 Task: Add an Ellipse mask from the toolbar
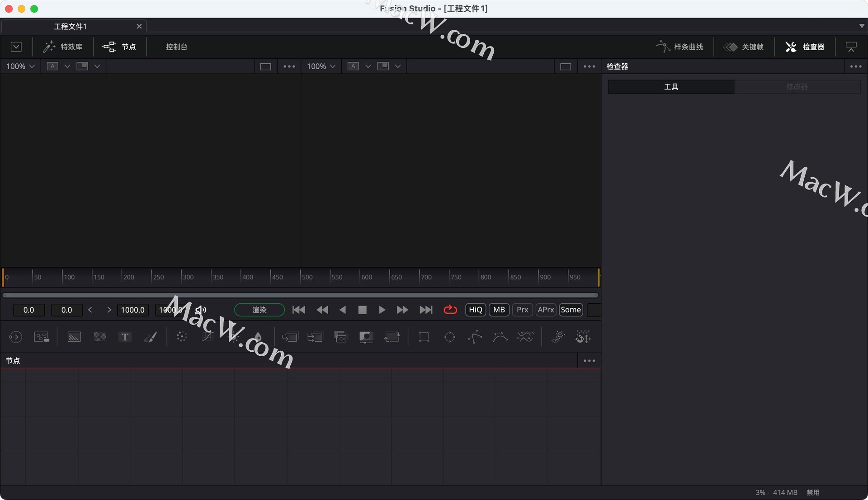[x=450, y=337]
